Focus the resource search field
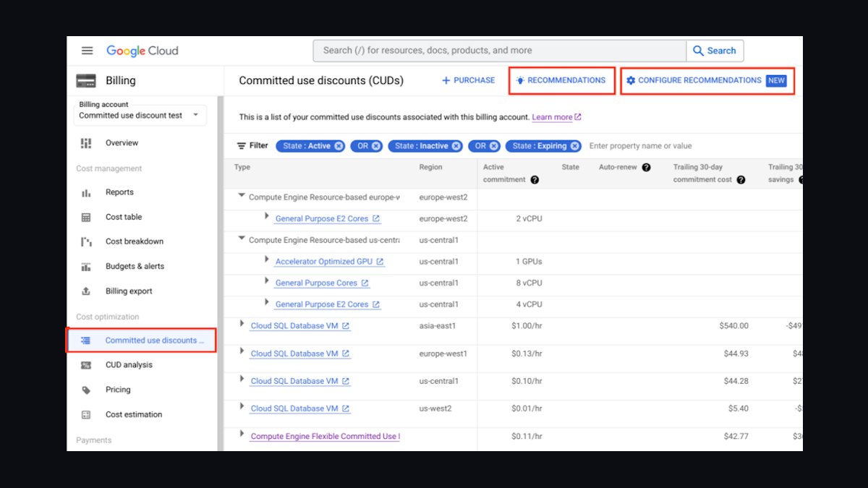Image resolution: width=868 pixels, height=488 pixels. coord(500,51)
